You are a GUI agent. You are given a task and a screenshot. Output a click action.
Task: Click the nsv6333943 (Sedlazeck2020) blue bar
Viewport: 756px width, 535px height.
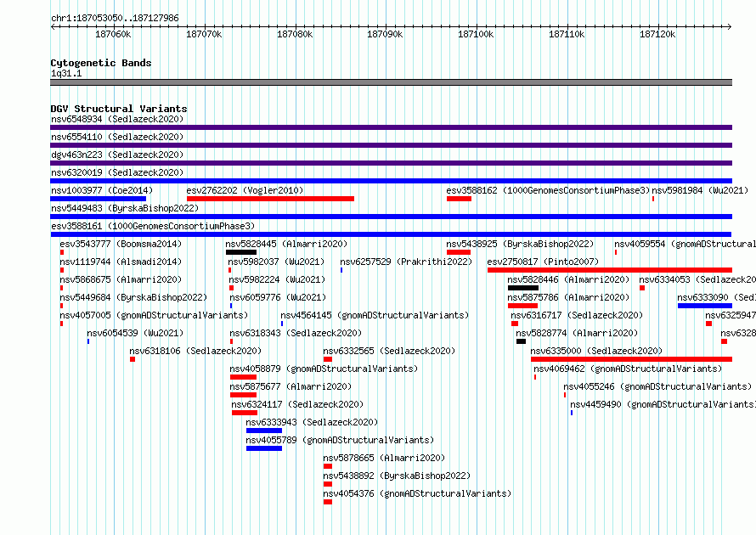pyautogui.click(x=264, y=431)
